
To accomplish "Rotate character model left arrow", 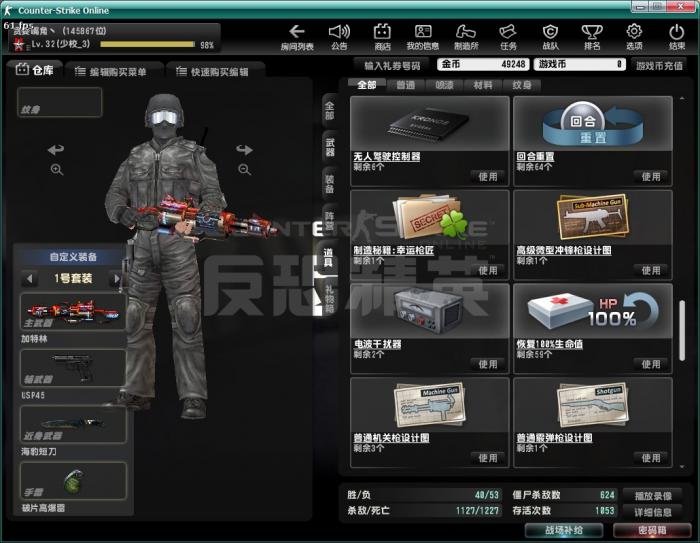I will pos(56,149).
